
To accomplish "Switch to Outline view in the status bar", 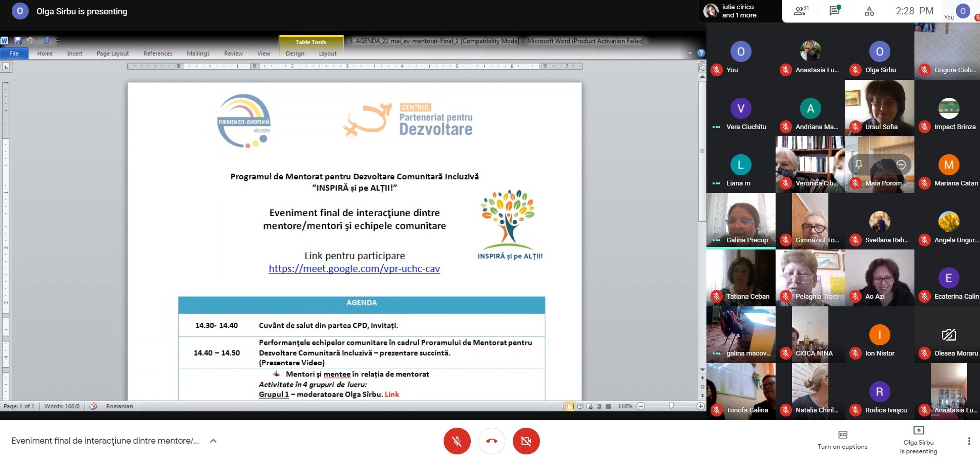I will click(x=599, y=406).
